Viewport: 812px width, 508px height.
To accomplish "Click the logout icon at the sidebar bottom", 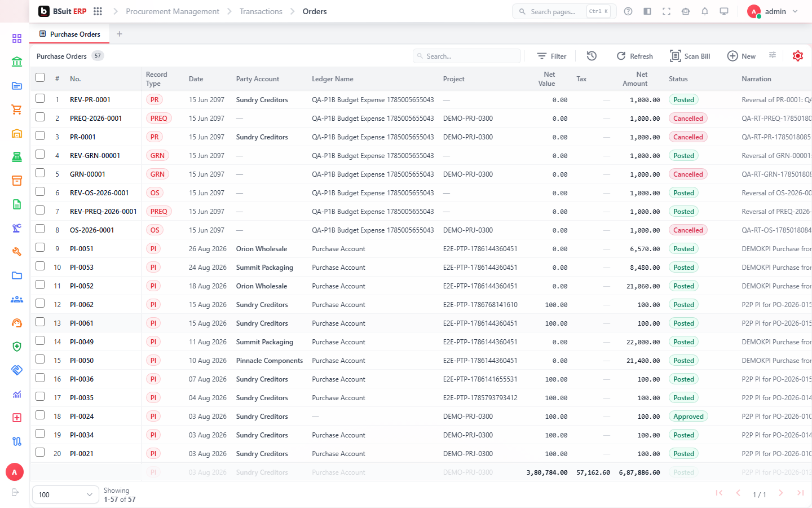I will [15, 492].
